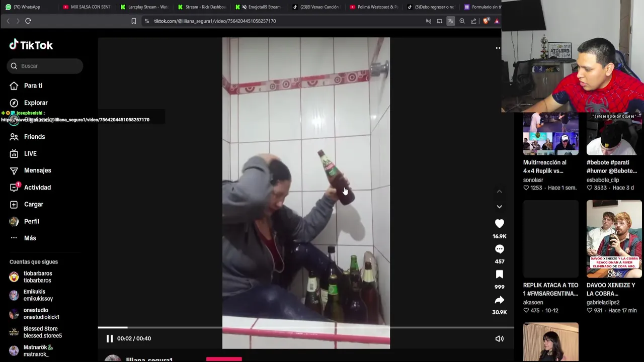Viewport: 644px width, 362px height.
Task: Switch to Polimá Westcoast tab
Action: click(x=374, y=7)
